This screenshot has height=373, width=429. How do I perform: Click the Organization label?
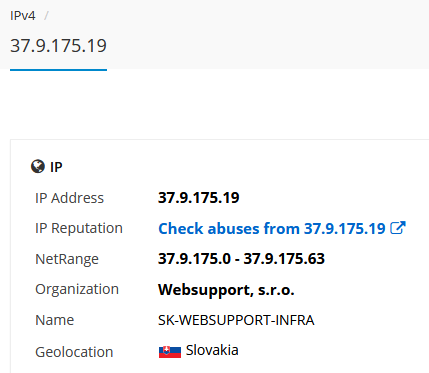tap(77, 289)
